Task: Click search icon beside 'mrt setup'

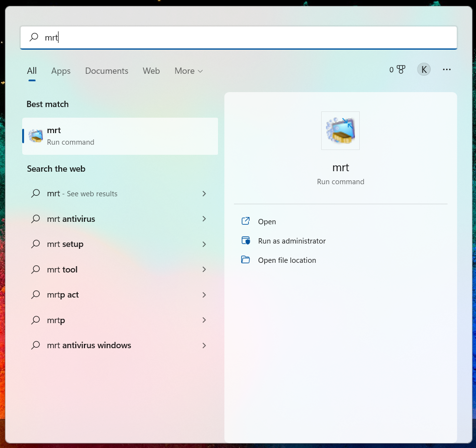Action: pyautogui.click(x=36, y=244)
